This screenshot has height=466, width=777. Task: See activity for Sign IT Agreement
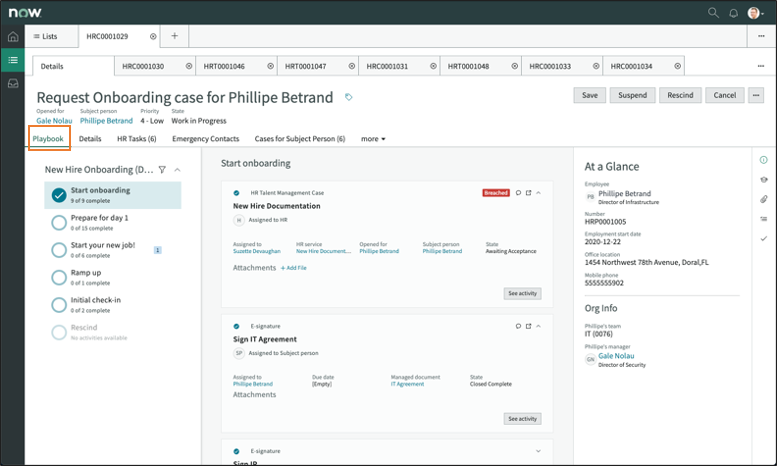tap(522, 419)
